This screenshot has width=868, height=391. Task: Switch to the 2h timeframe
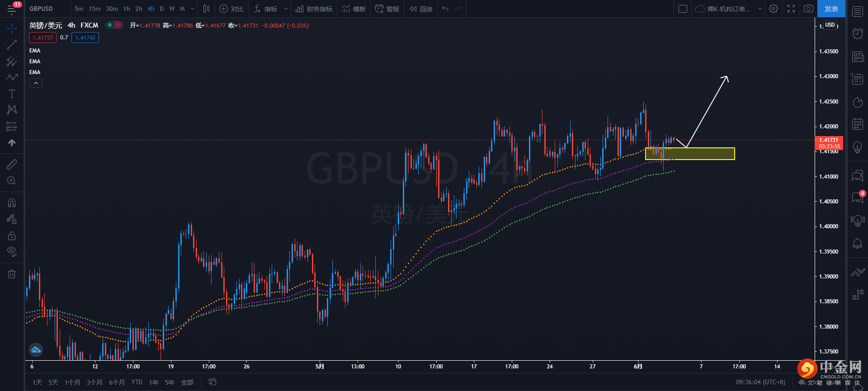point(139,9)
